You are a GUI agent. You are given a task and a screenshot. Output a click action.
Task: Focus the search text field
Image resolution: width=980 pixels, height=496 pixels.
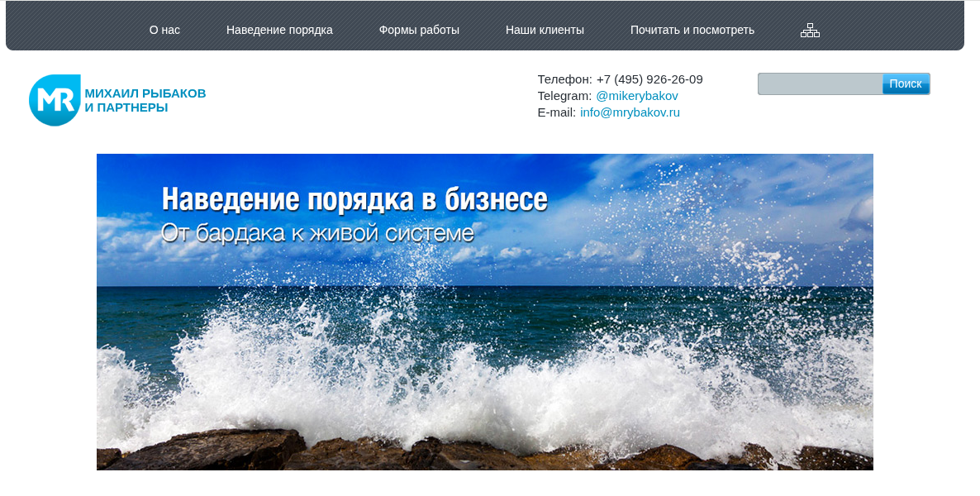820,83
